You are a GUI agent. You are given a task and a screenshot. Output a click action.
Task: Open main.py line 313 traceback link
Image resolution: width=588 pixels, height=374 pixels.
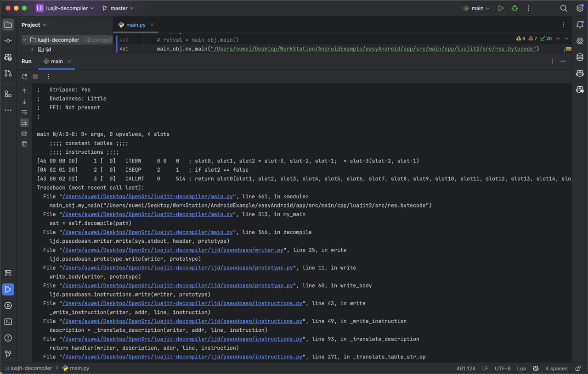(x=147, y=214)
